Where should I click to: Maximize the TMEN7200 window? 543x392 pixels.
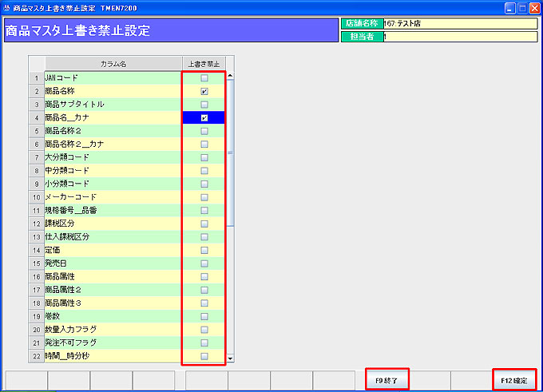pyautogui.click(x=522, y=8)
